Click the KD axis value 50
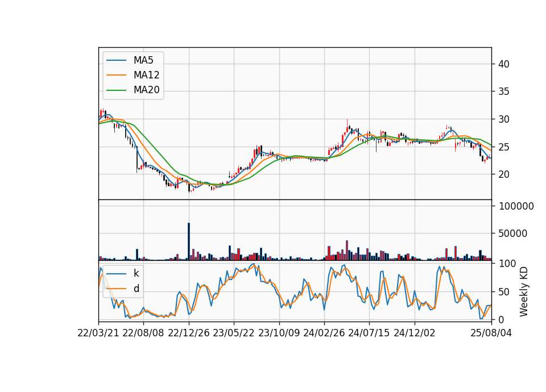The height and width of the screenshot is (392, 546). pyautogui.click(x=504, y=292)
